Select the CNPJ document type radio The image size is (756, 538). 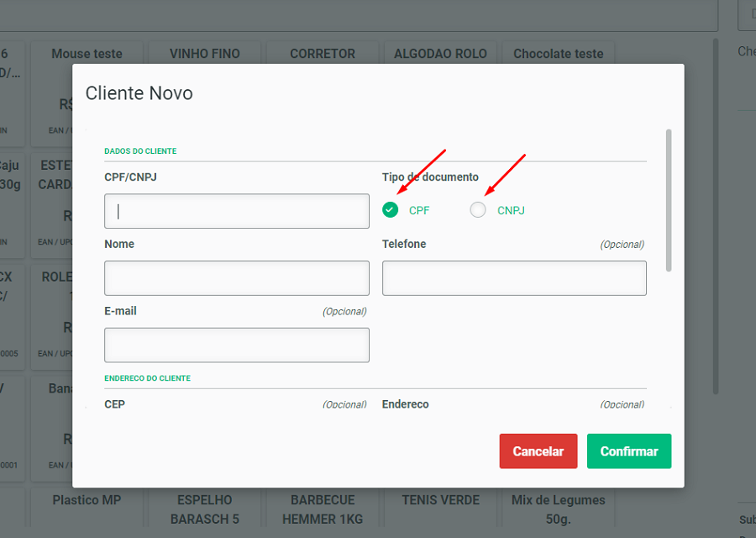tap(478, 210)
